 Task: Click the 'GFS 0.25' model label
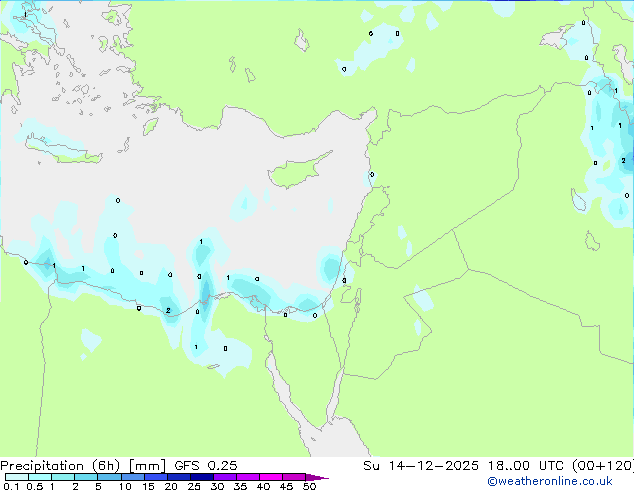tap(206, 466)
